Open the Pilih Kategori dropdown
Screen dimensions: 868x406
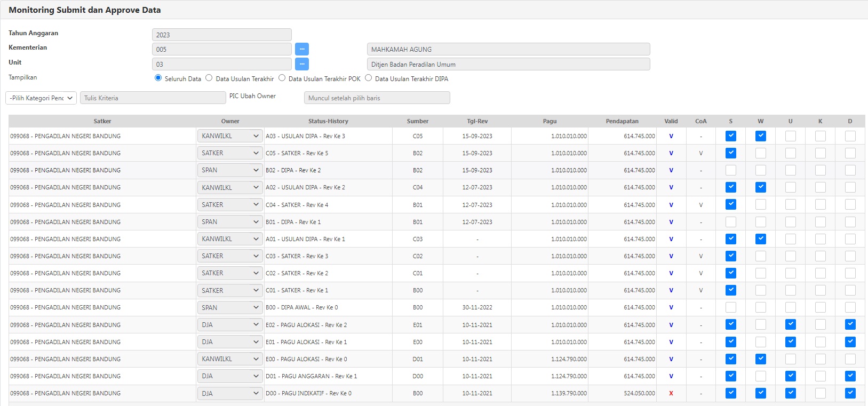(x=41, y=98)
